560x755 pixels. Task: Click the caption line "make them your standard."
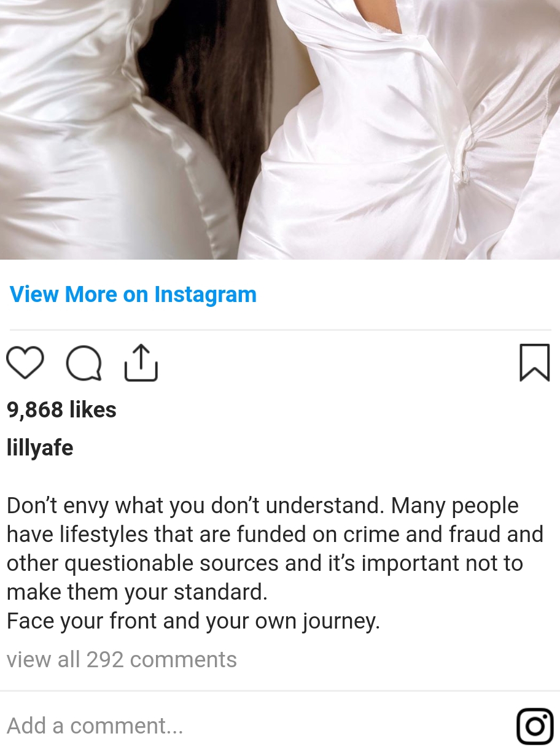[138, 593]
